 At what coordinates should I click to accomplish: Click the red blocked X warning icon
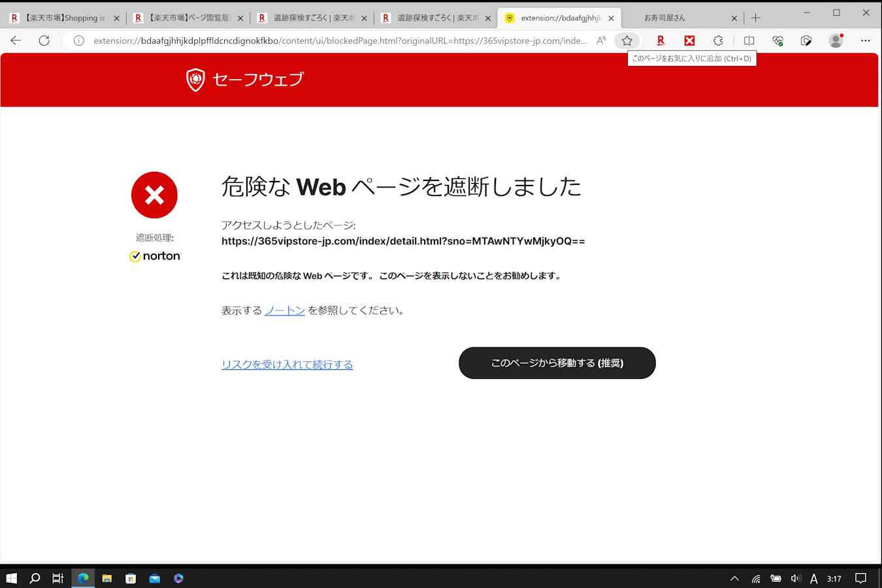click(x=154, y=195)
